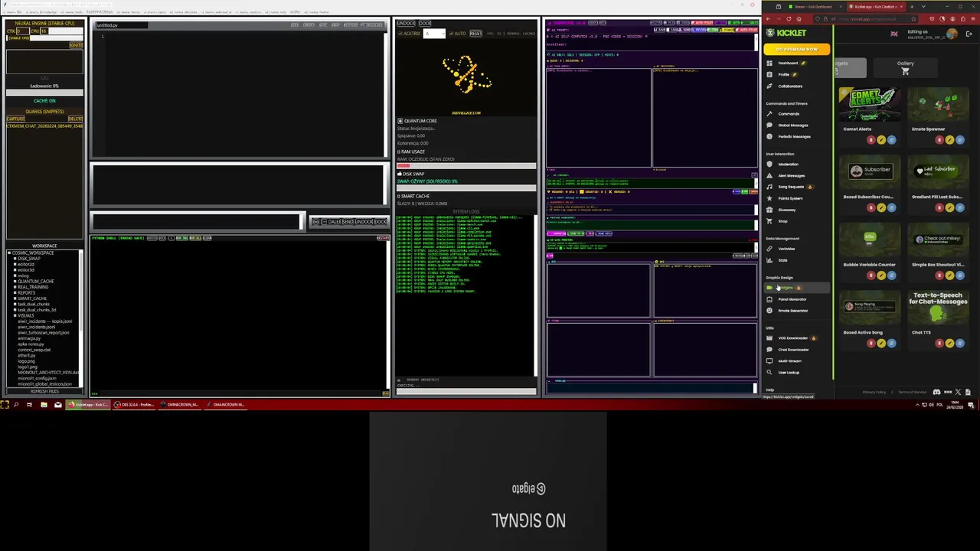
Task: Open Commands page in Kicklet sidebar
Action: coord(788,114)
